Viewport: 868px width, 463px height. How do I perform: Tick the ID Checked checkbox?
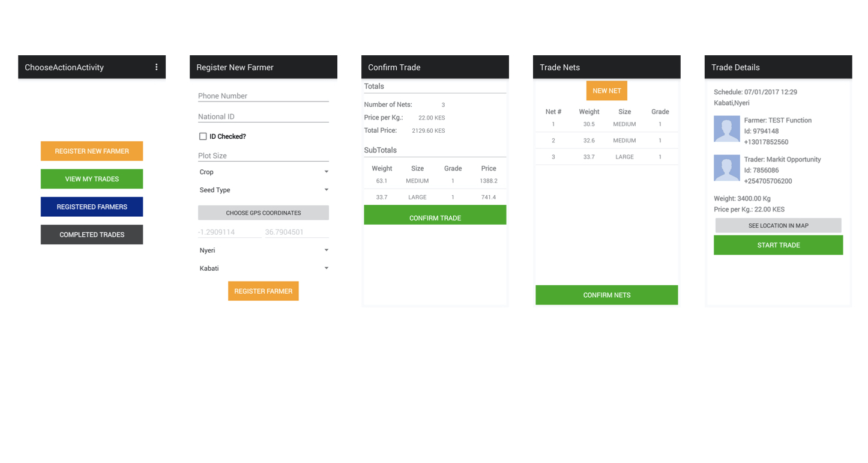203,136
